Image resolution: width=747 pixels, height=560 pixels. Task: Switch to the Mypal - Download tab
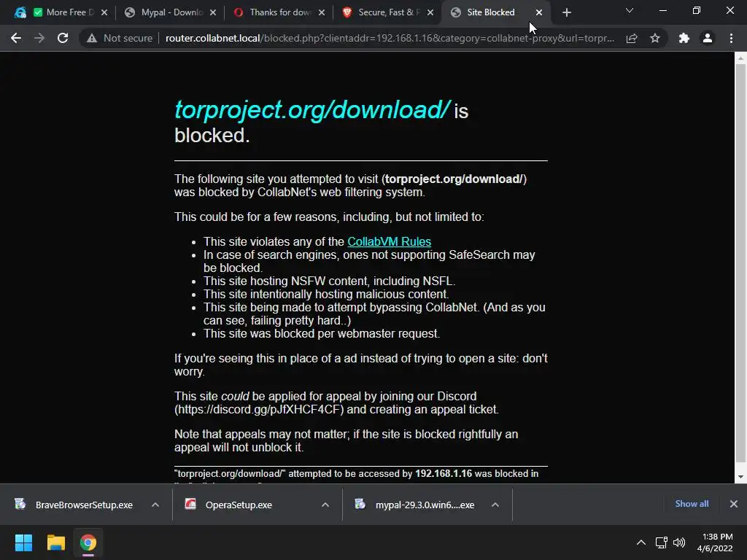click(x=169, y=12)
